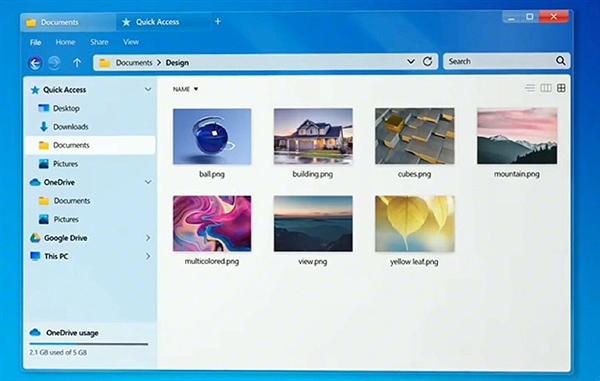Collapse the OneDrive section

point(148,182)
